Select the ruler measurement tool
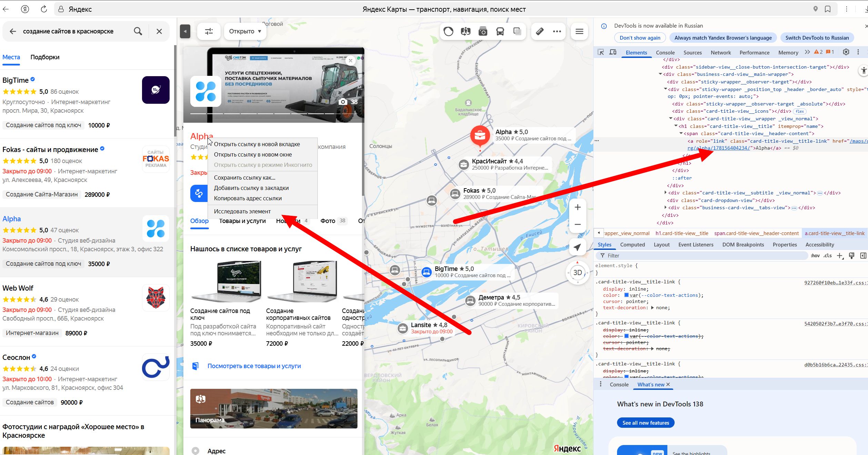 540,31
